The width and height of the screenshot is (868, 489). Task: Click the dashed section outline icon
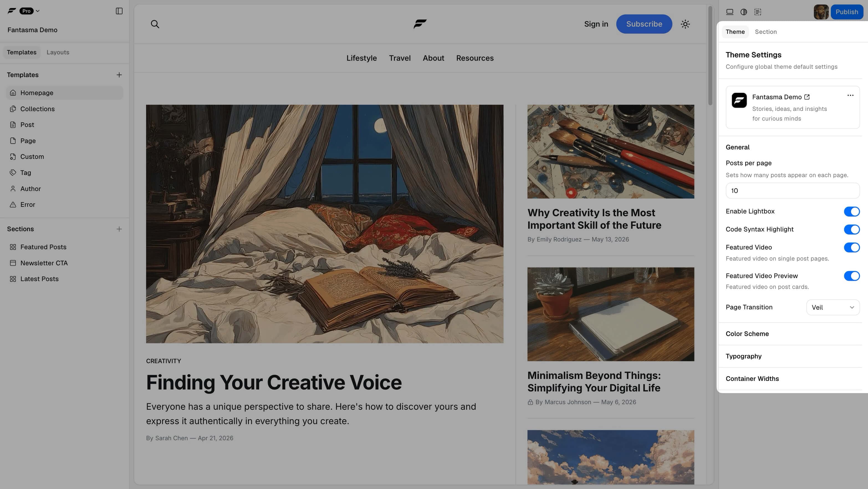(758, 12)
